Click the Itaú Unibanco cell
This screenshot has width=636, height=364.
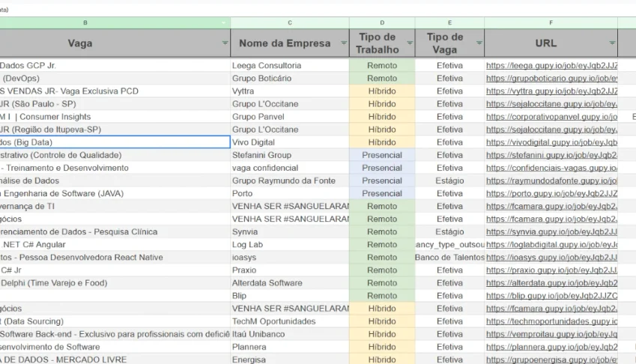point(290,334)
